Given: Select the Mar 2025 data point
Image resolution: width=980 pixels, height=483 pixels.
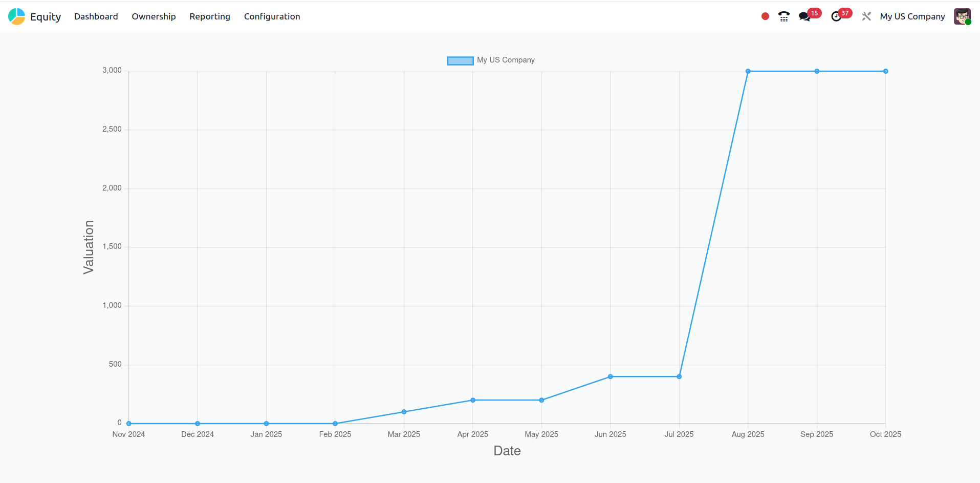Looking at the screenshot, I should 404,412.
